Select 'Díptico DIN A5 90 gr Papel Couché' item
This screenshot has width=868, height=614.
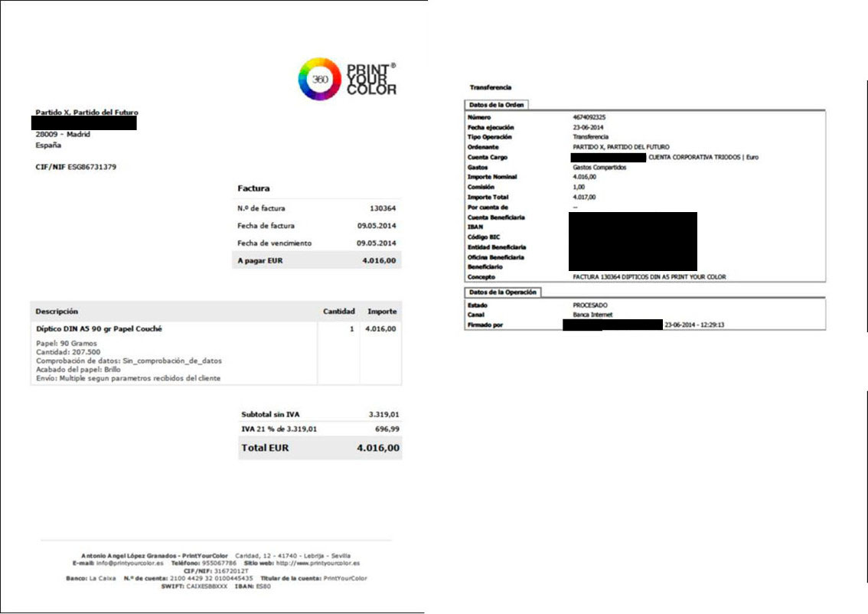tap(99, 329)
